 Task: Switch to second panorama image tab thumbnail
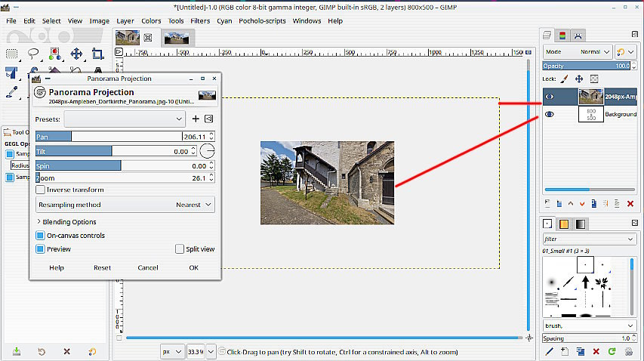177,39
